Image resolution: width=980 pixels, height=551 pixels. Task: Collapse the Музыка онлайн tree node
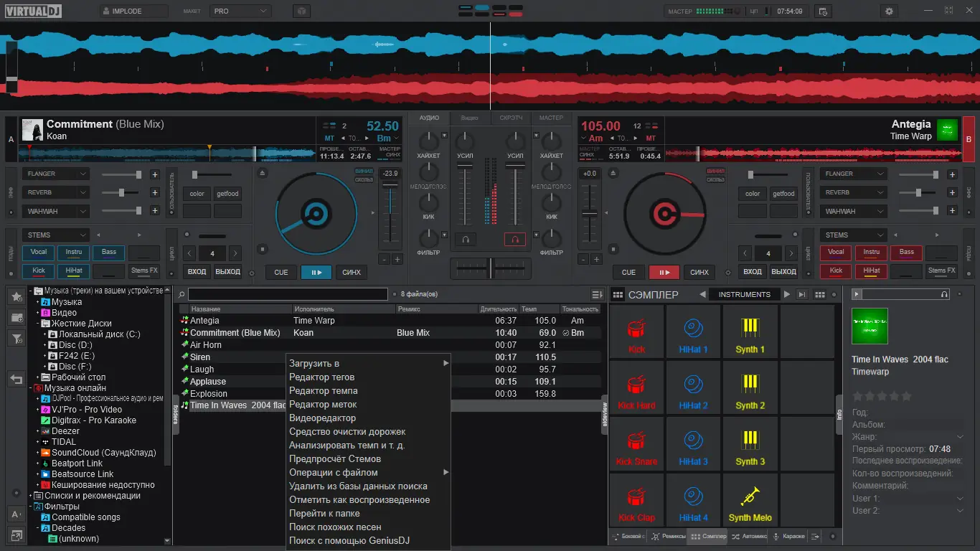[x=31, y=388]
